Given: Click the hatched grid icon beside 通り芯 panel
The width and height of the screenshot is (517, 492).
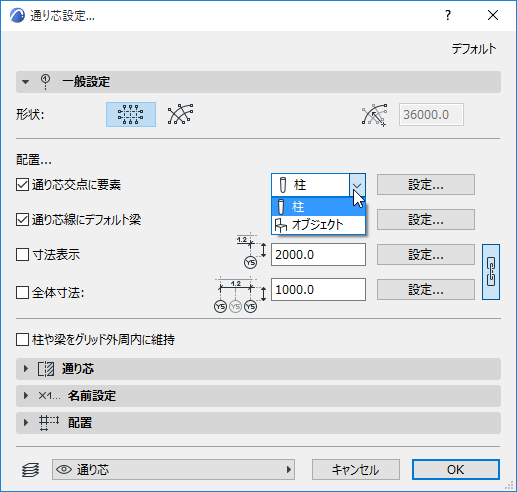Looking at the screenshot, I should [x=46, y=369].
